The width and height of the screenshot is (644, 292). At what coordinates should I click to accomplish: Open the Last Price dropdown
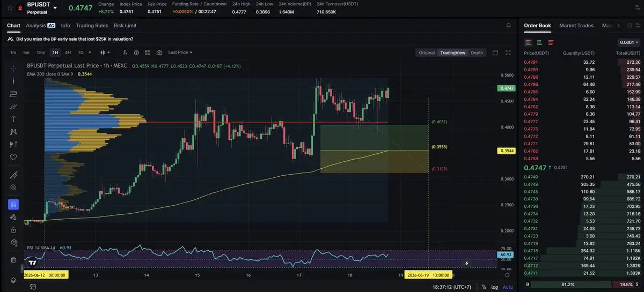pyautogui.click(x=180, y=53)
